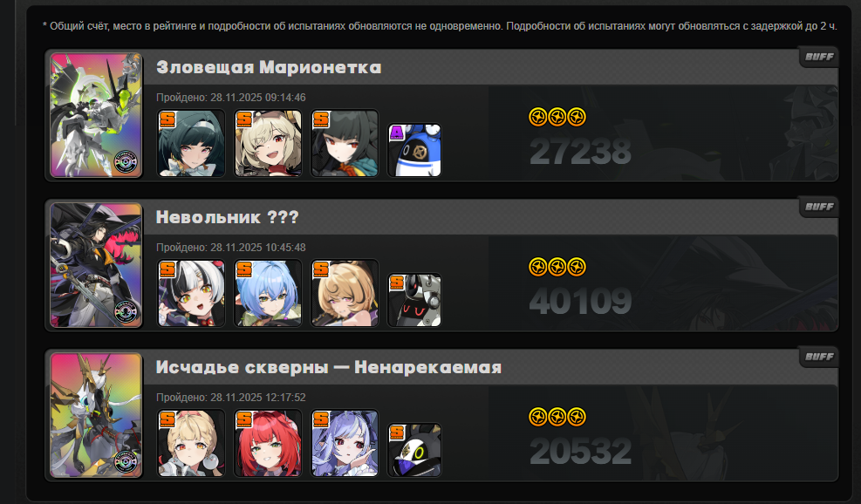This screenshot has width=861, height=504.
Task: Select the Зловещая Марионетка boss portrait
Action: pos(96,115)
